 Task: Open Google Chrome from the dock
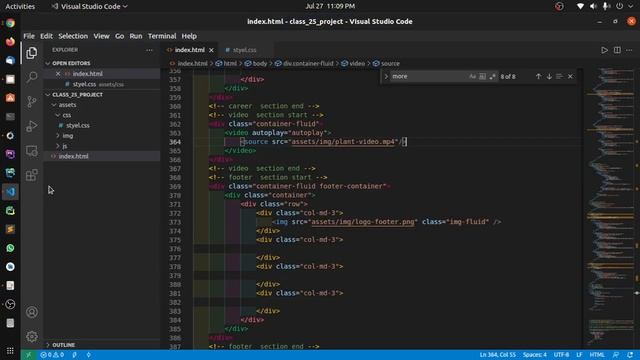click(x=10, y=23)
